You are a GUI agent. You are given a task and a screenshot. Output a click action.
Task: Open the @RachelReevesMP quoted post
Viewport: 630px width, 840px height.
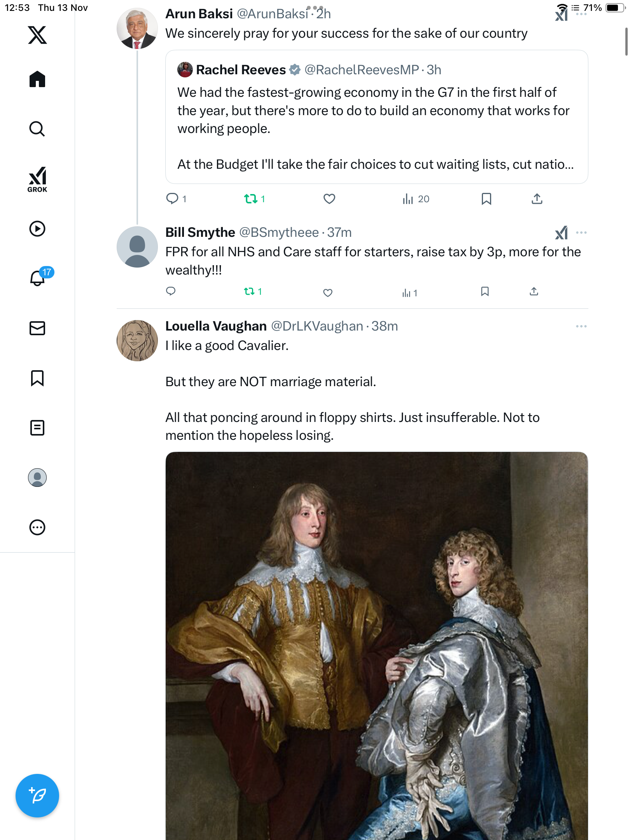(x=376, y=117)
